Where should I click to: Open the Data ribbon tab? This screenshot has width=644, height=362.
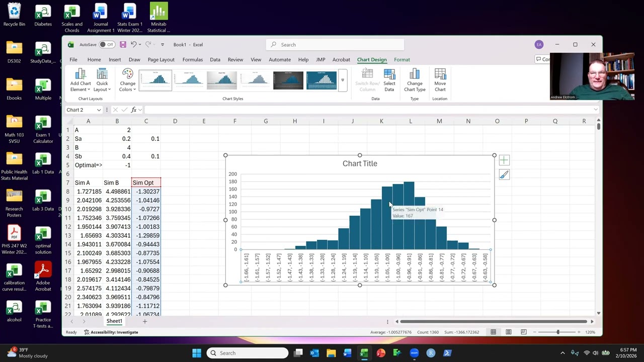(x=215, y=59)
